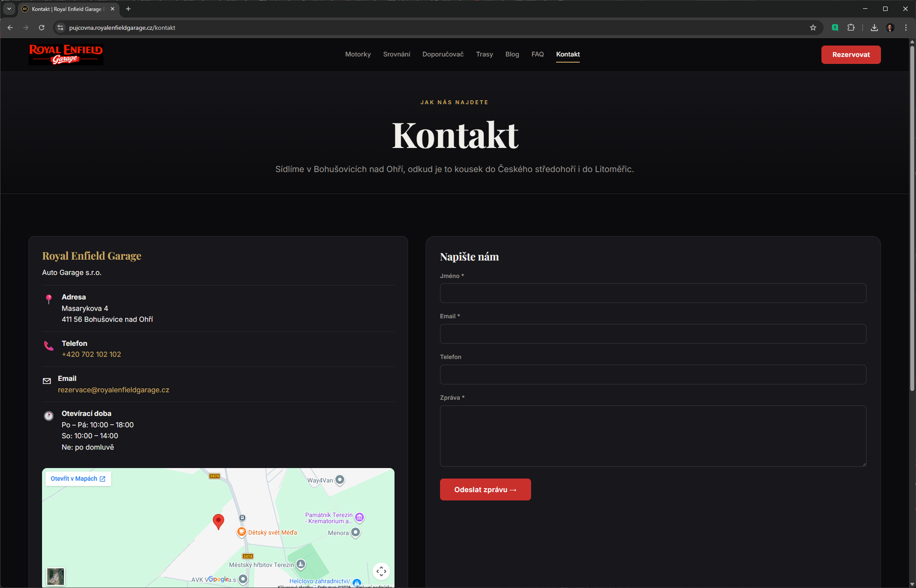Call phone number +420 702 102 102
This screenshot has width=916, height=588.
[91, 354]
